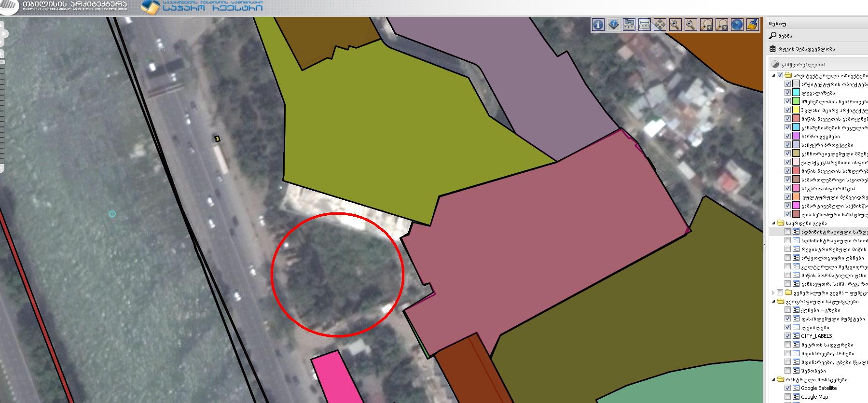
Task: Check the მეტროს სადგურები layer checkbox
Action: pyautogui.click(x=788, y=345)
